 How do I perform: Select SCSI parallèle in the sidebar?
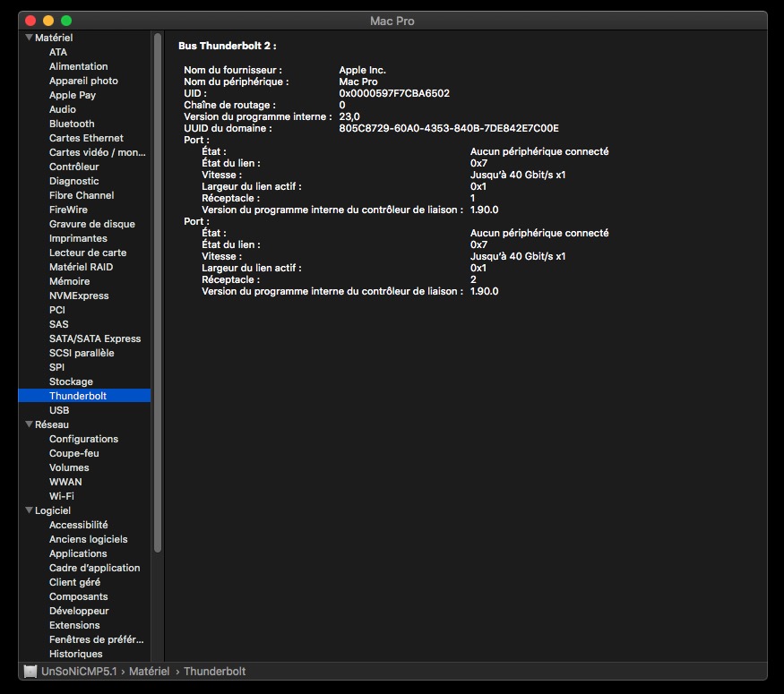click(x=82, y=353)
